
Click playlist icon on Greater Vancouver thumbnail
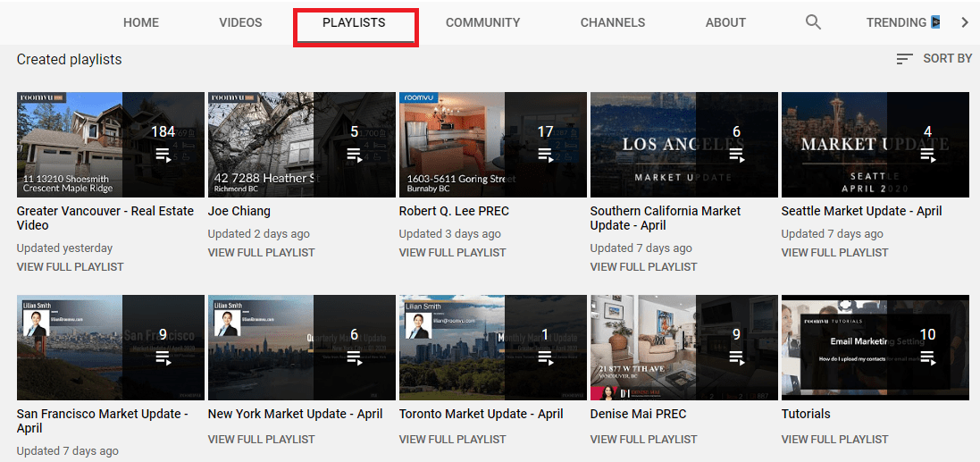pos(163,155)
